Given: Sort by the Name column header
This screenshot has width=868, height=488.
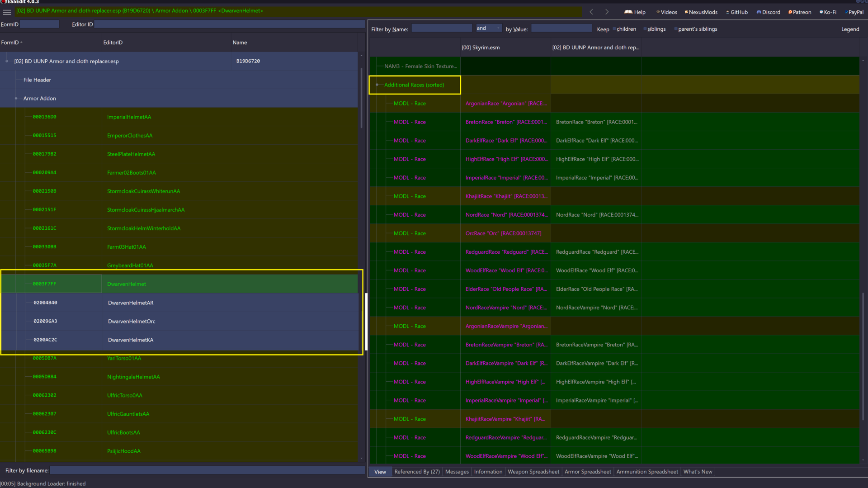Looking at the screenshot, I should click(294, 43).
